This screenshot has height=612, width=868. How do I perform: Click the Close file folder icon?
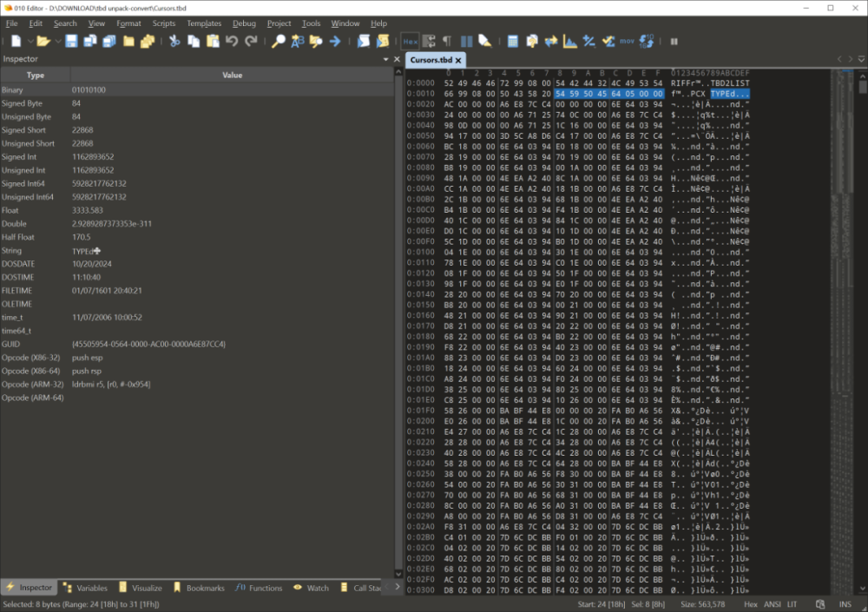click(x=128, y=41)
